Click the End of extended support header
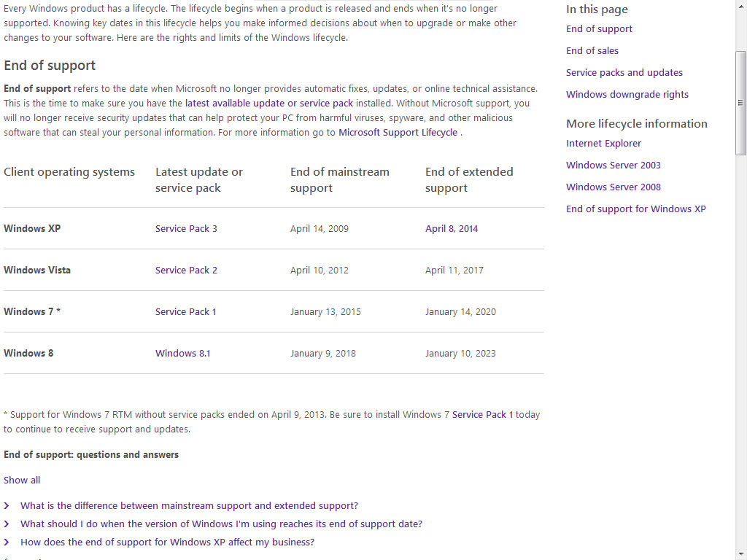Screen dimensions: 747x560 469,180
